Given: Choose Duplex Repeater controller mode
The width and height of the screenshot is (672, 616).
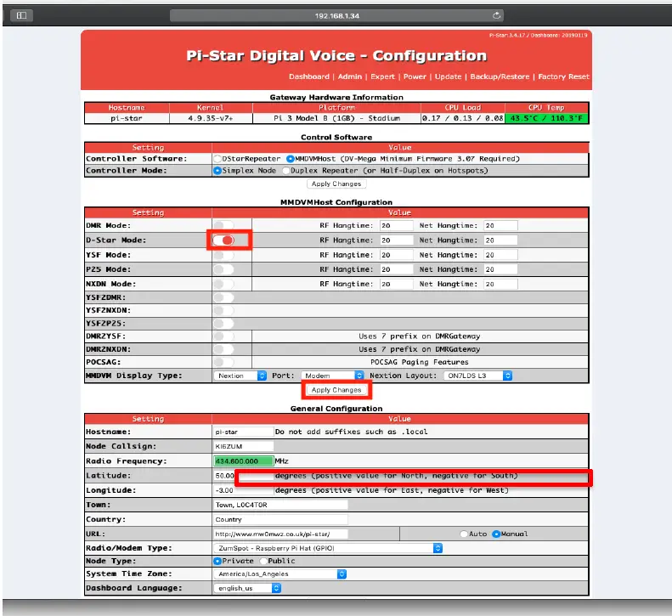Looking at the screenshot, I should [x=285, y=170].
